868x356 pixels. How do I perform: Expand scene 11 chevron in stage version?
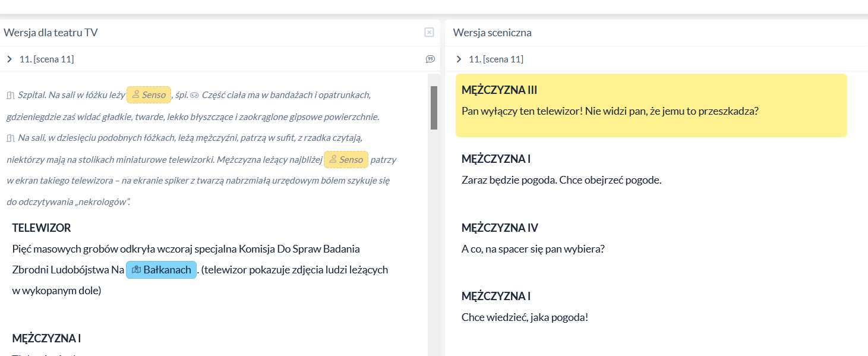pos(459,59)
